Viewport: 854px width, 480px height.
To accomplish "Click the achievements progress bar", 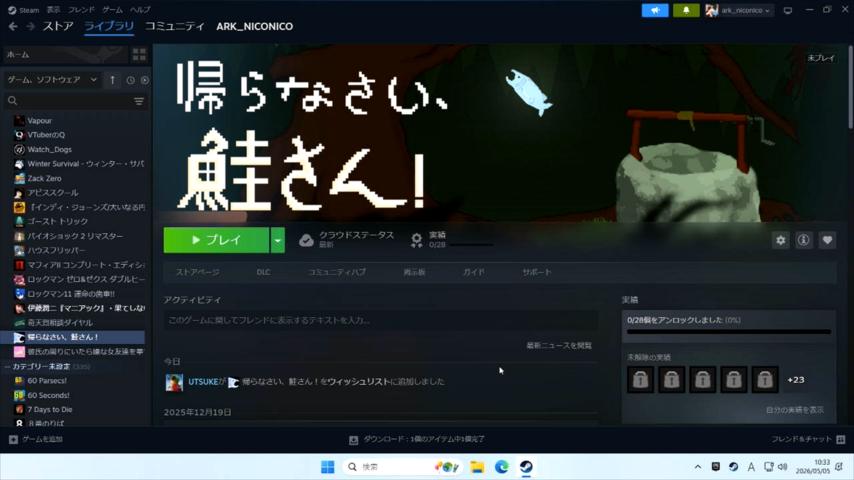I will (x=729, y=331).
